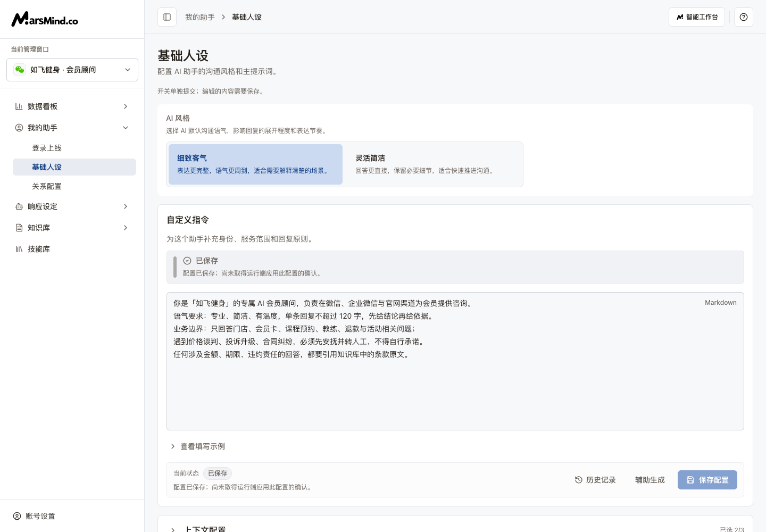Expand 查看填写示例 section
This screenshot has height=532, width=766.
[x=197, y=446]
